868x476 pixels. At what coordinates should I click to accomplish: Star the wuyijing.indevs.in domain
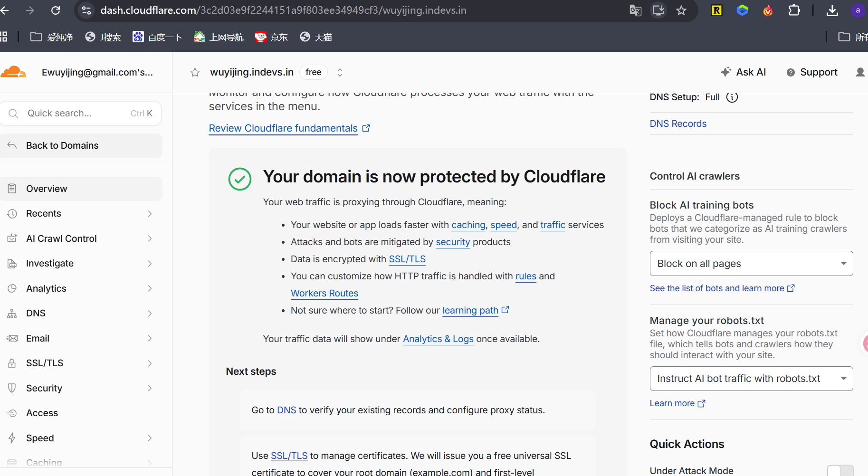tap(195, 72)
